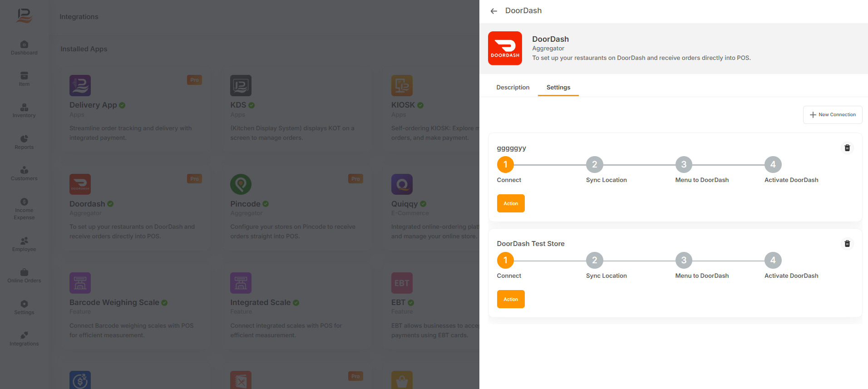Open Customers in the sidebar
This screenshot has height=389, width=868.
click(24, 173)
